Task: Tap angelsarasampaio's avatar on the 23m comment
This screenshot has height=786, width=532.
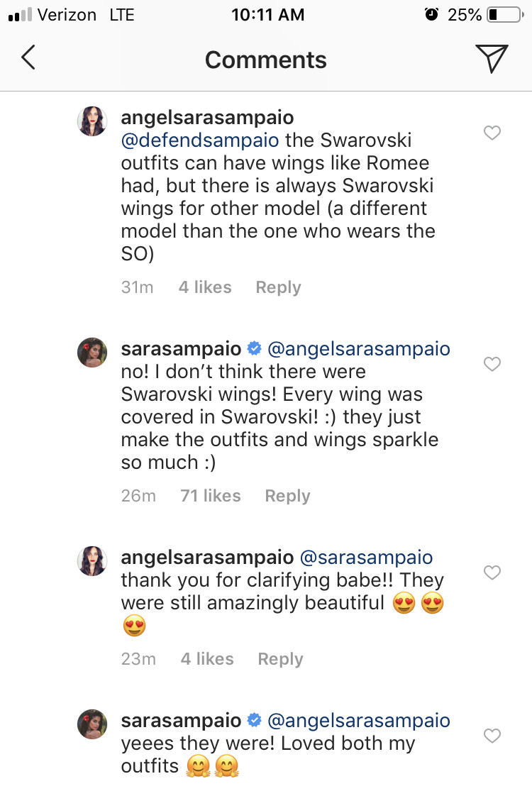Action: [92, 561]
